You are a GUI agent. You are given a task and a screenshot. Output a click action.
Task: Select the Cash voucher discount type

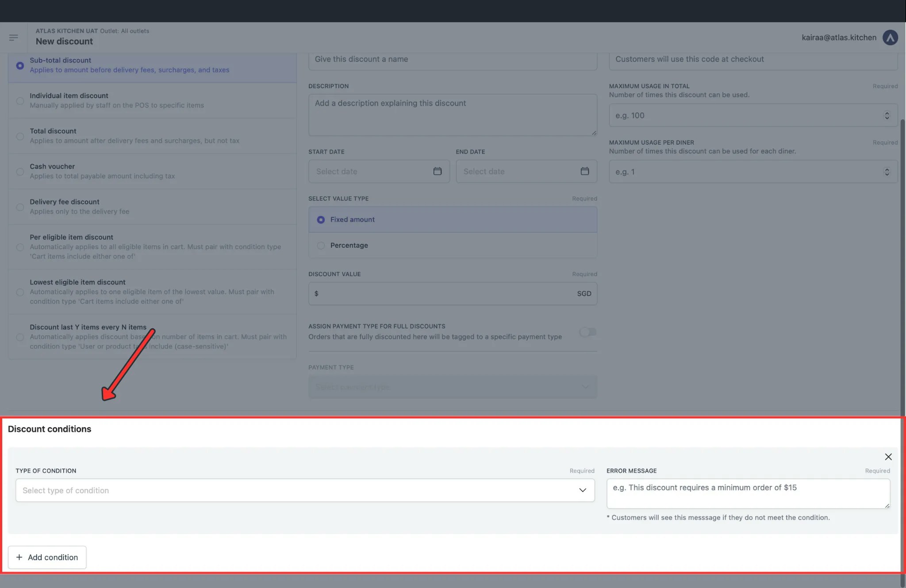[x=20, y=172]
